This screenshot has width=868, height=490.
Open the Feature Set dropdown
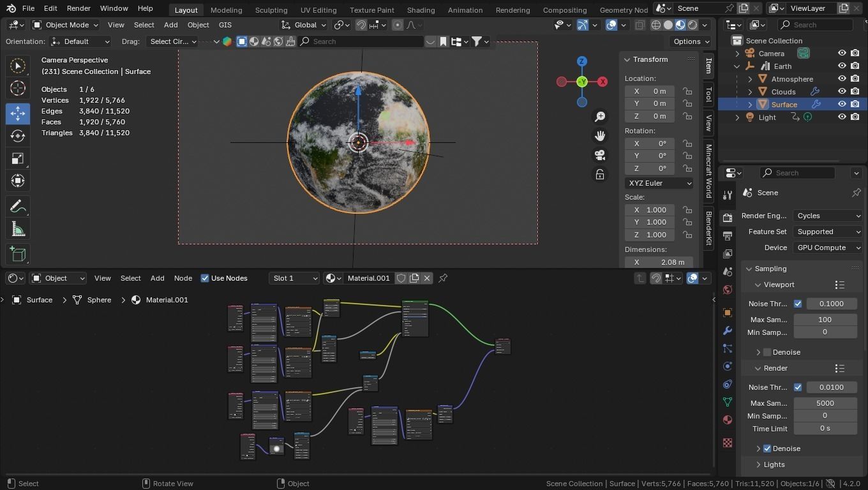tap(828, 232)
